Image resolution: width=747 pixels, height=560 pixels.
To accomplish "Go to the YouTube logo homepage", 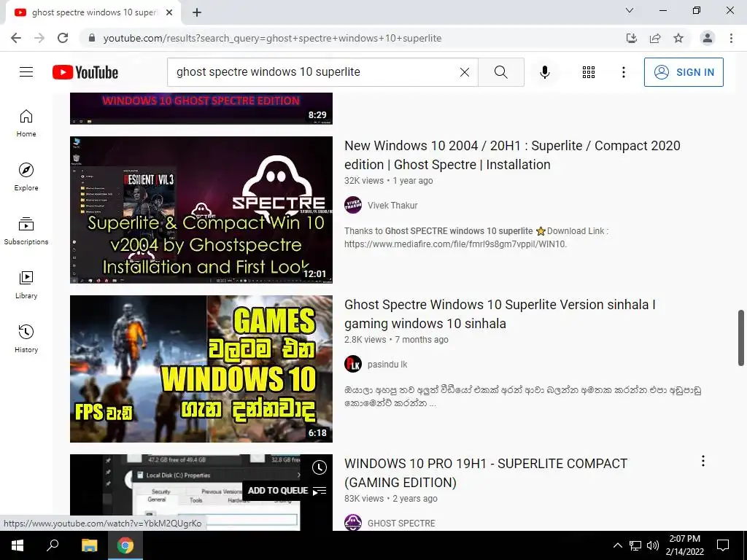I will tap(85, 72).
